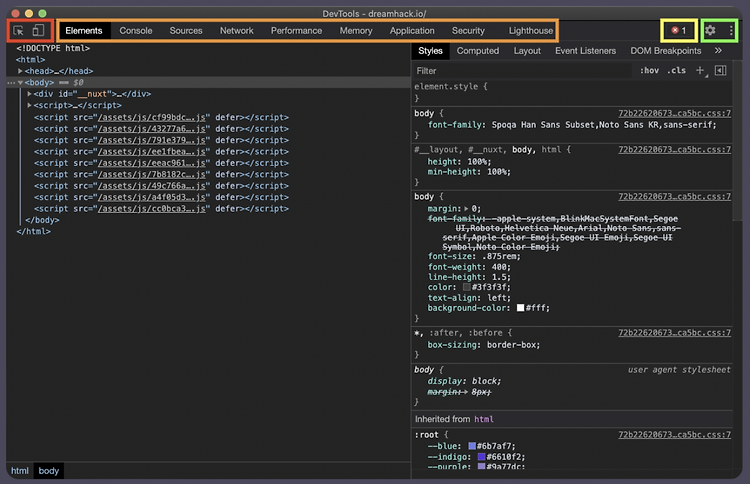This screenshot has width=750, height=484.
Task: Toggle the :hov element state button
Action: pos(649,71)
